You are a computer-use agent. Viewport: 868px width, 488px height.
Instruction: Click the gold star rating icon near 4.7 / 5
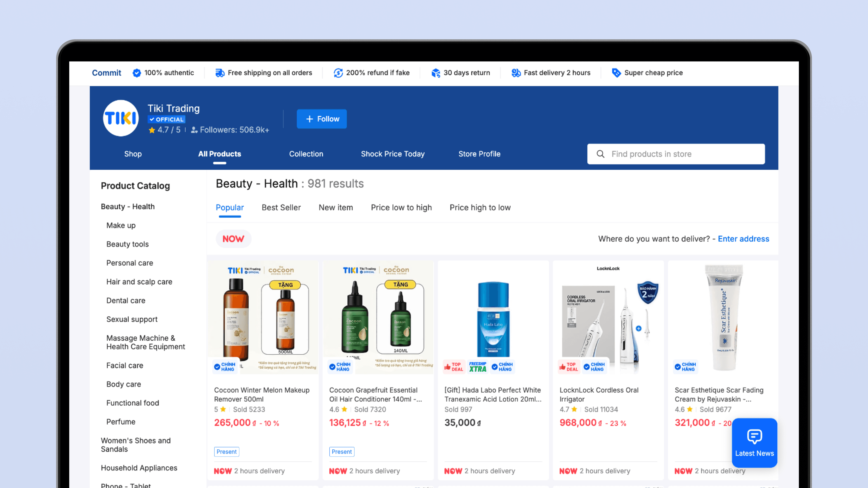152,130
